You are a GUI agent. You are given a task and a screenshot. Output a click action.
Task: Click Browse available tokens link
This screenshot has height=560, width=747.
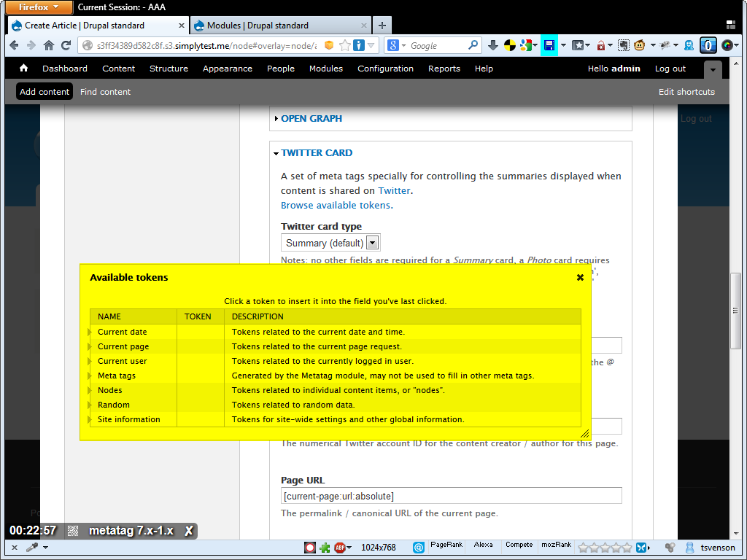[x=337, y=205]
